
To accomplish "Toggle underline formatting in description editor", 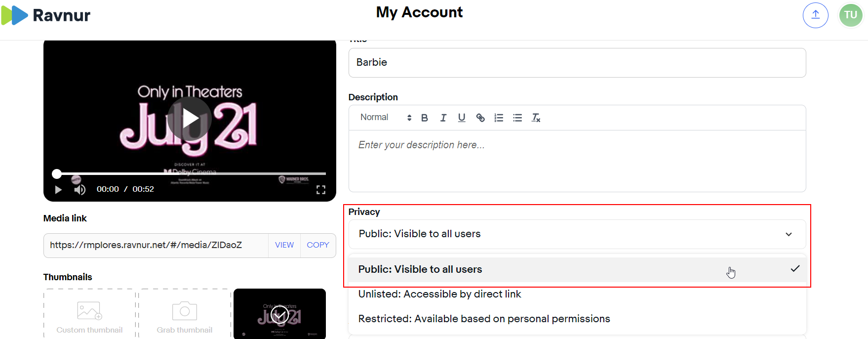I will [462, 118].
